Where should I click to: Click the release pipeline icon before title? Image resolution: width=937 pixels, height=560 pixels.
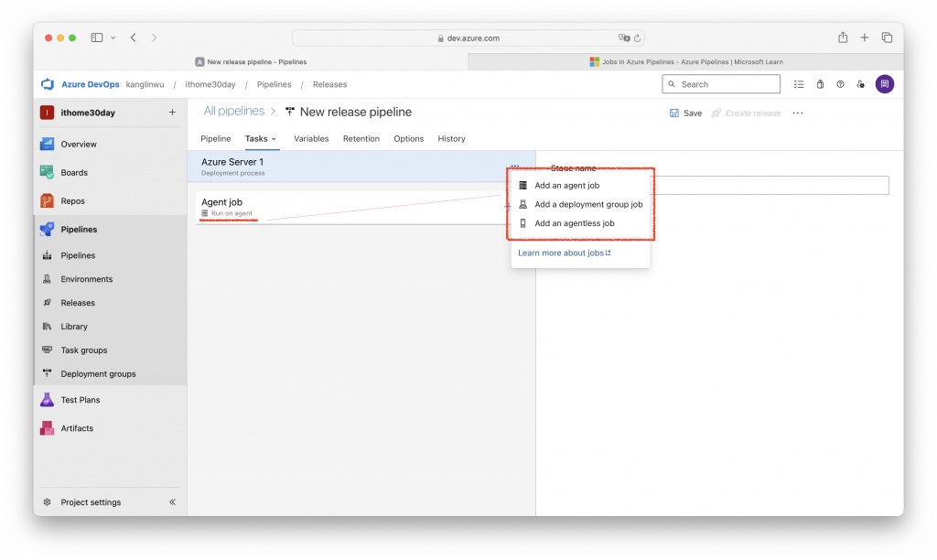pos(290,112)
